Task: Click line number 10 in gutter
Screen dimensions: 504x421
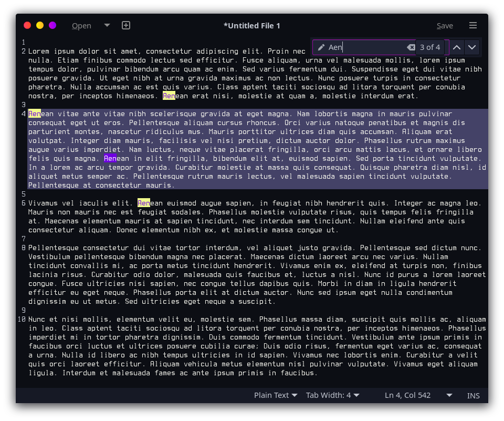Action: 22,319
